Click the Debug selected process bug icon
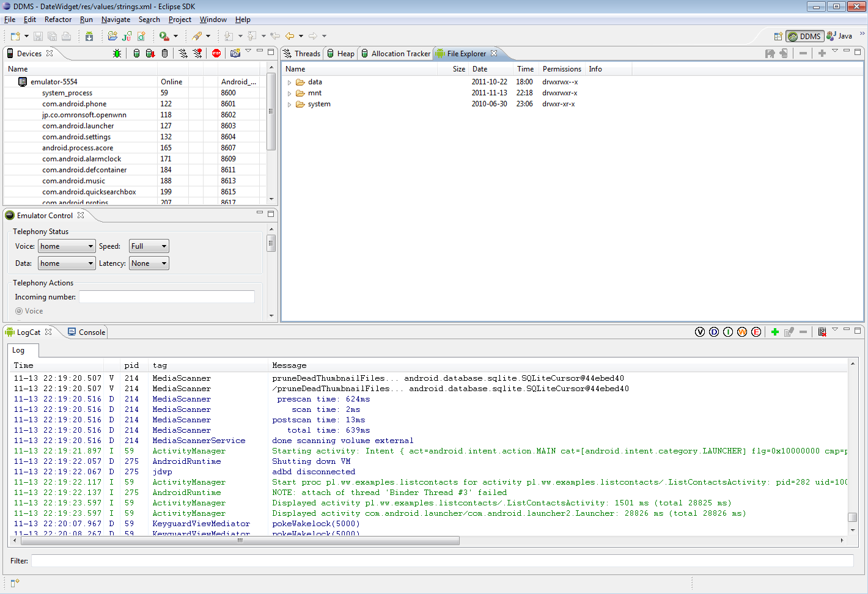This screenshot has height=594, width=868. coord(117,54)
